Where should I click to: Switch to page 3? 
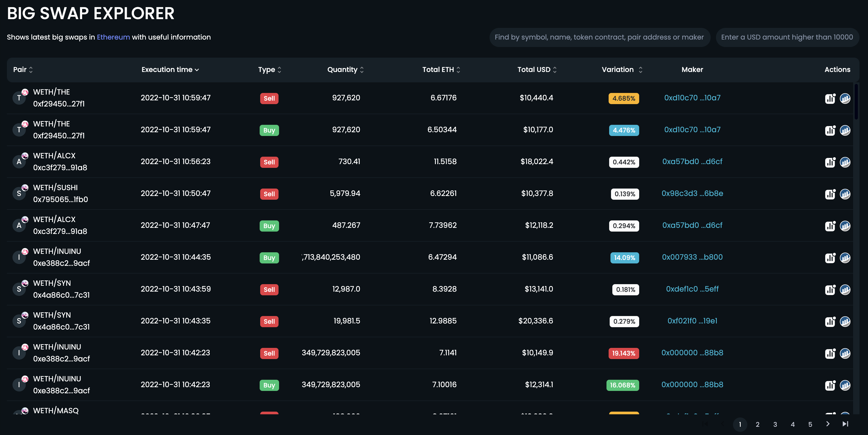coord(775,424)
